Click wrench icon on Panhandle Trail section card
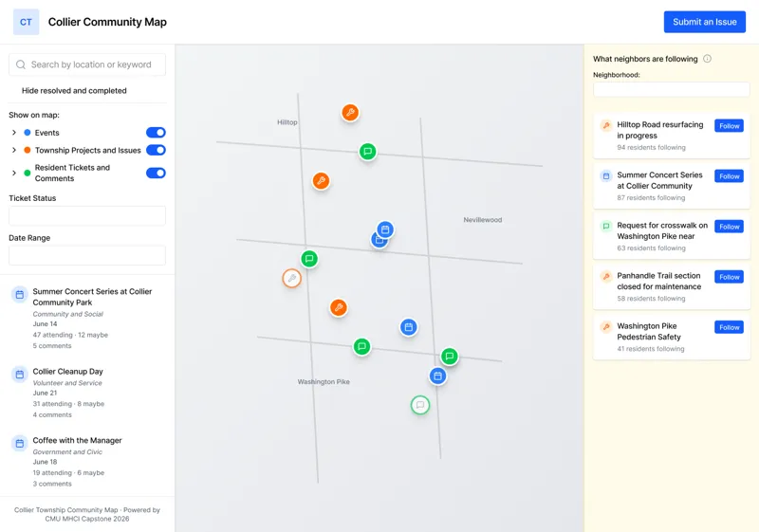Image resolution: width=759 pixels, height=532 pixels. [x=606, y=276]
